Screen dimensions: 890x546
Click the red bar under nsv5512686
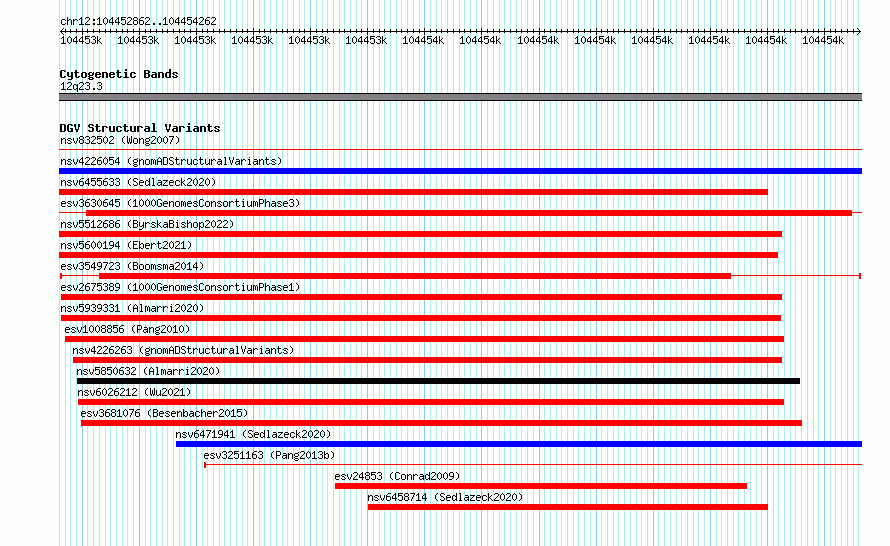click(x=421, y=234)
